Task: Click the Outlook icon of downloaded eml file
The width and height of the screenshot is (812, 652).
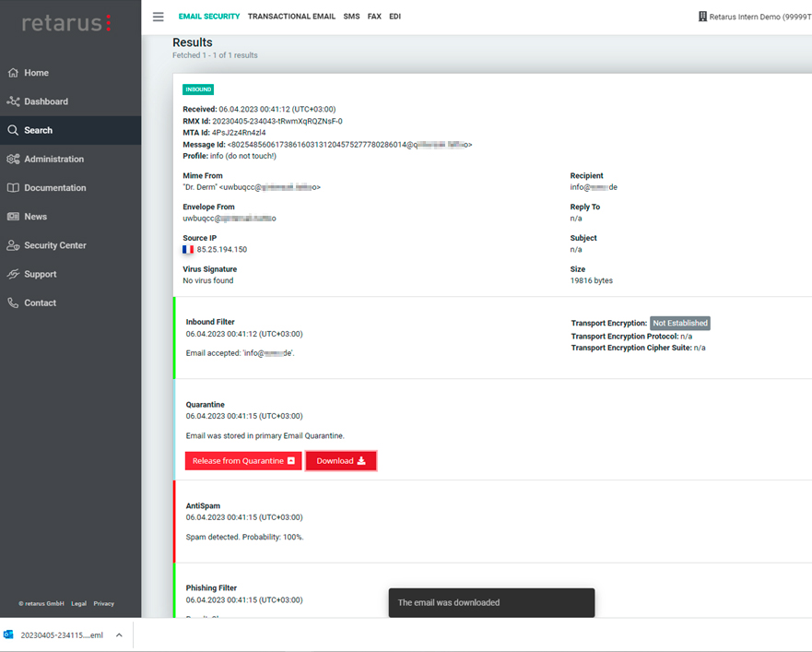Action: [8, 634]
